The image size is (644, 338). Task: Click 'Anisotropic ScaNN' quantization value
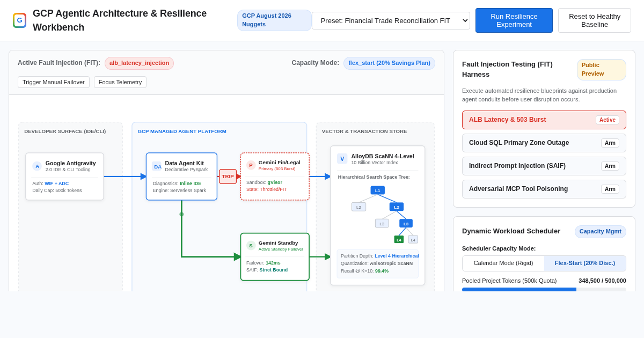click(391, 263)
